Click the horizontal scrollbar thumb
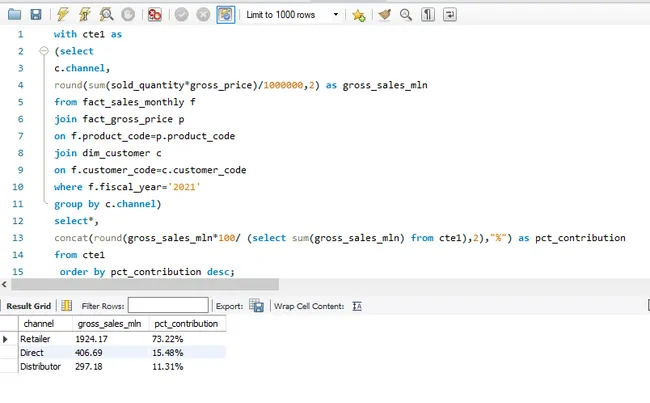The width and height of the screenshot is (650, 403). point(145,284)
